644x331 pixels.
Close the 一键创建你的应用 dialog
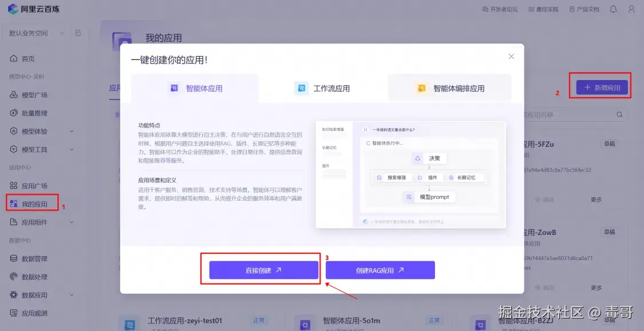[511, 57]
